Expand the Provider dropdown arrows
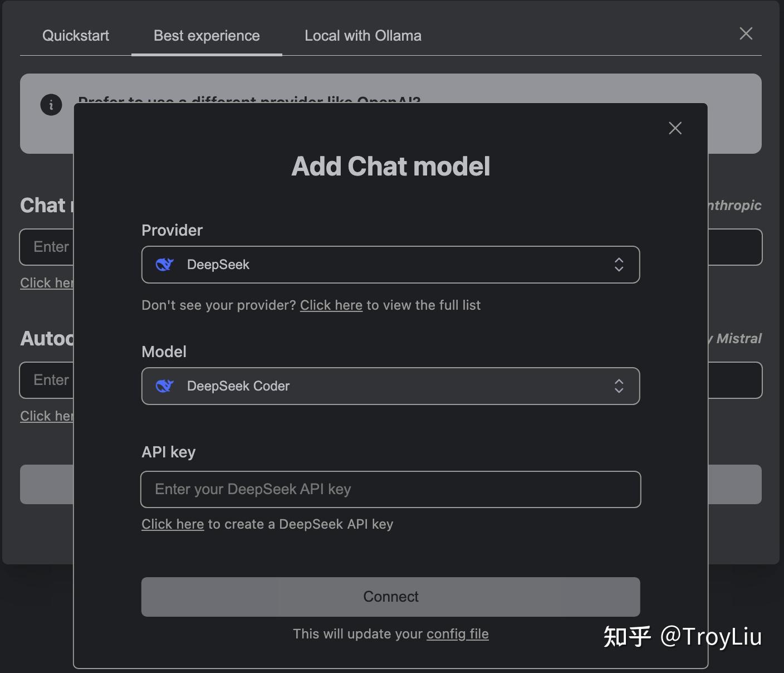The height and width of the screenshot is (673, 784). [x=619, y=265]
